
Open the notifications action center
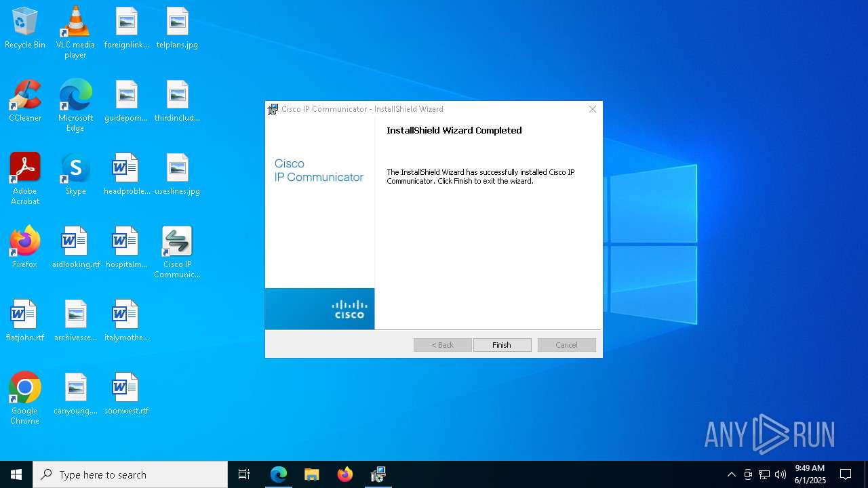(846, 474)
